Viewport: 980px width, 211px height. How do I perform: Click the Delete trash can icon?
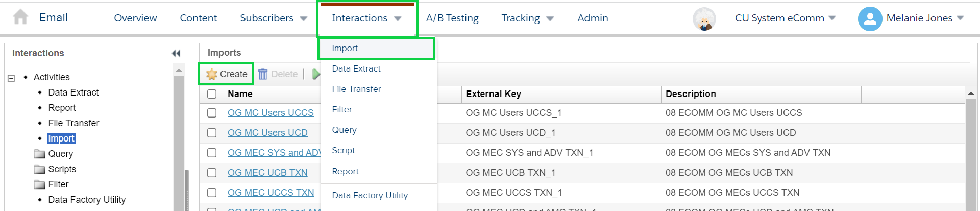[263, 74]
